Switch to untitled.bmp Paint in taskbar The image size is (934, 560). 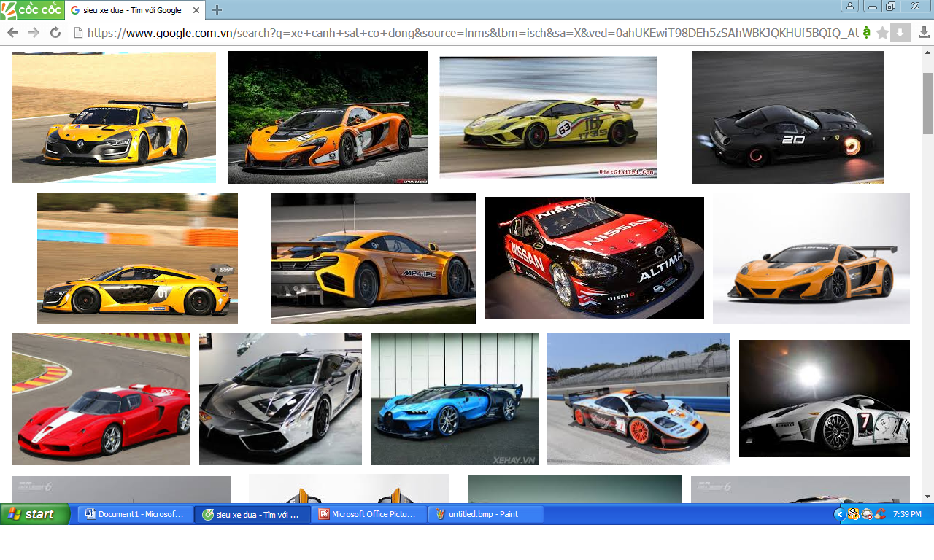point(485,514)
